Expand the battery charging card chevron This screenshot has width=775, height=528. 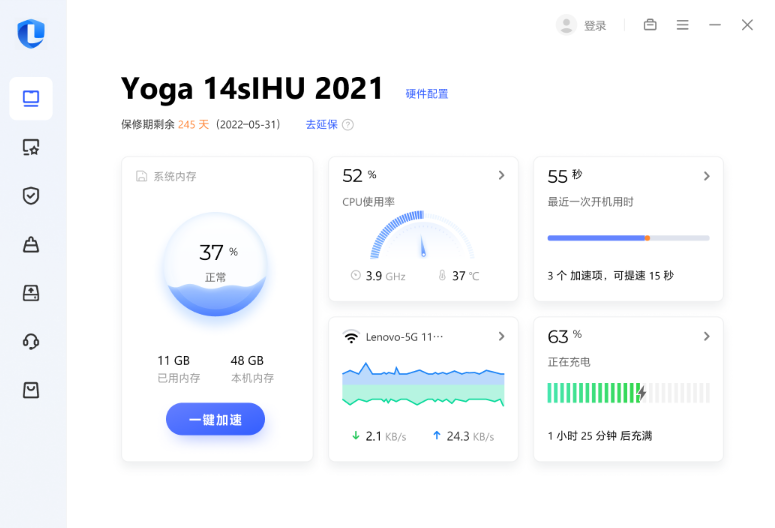coord(706,336)
